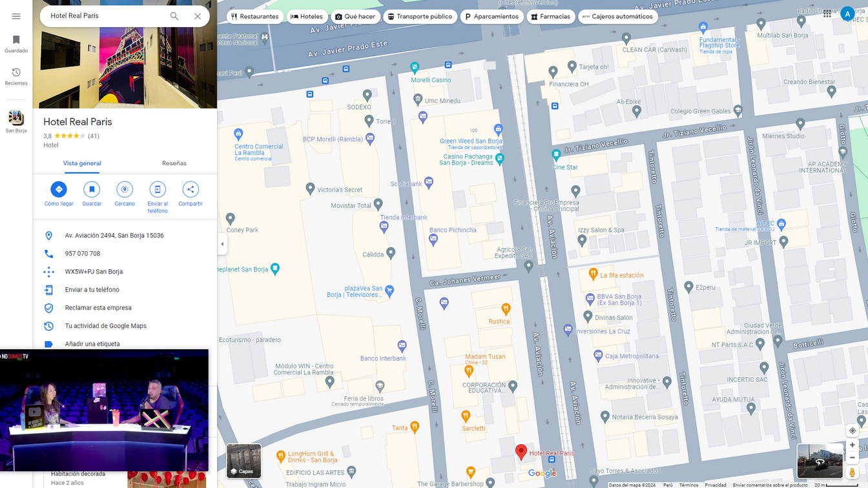Viewport: 868px width, 488px height.
Task: Click the Compartir share icon
Action: (190, 189)
